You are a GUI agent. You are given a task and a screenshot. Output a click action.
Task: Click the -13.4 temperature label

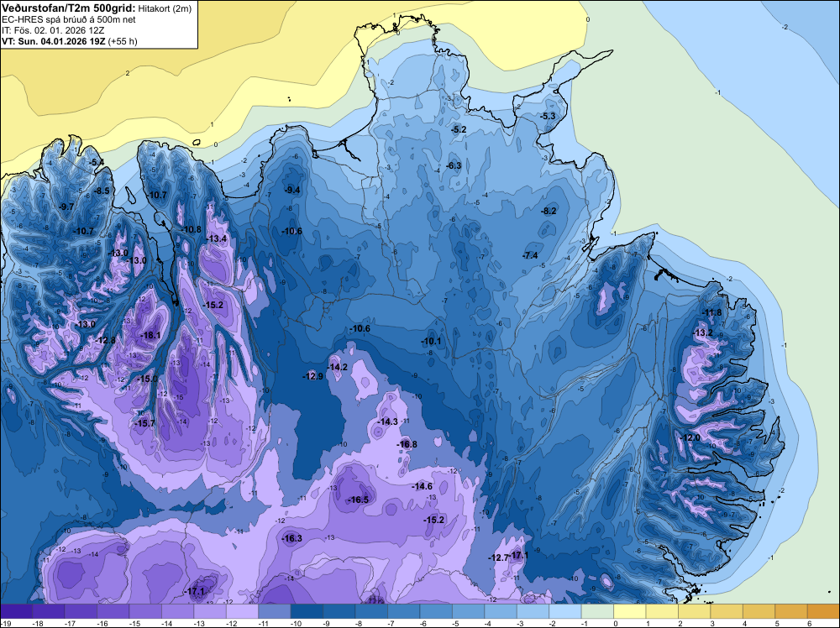click(x=217, y=238)
